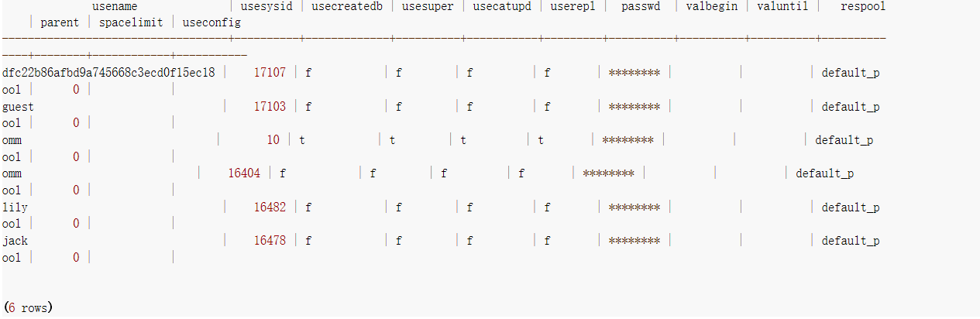Viewport: 980px width, 319px height.
Task: Click the usesysid value 16478
Action: [270, 241]
